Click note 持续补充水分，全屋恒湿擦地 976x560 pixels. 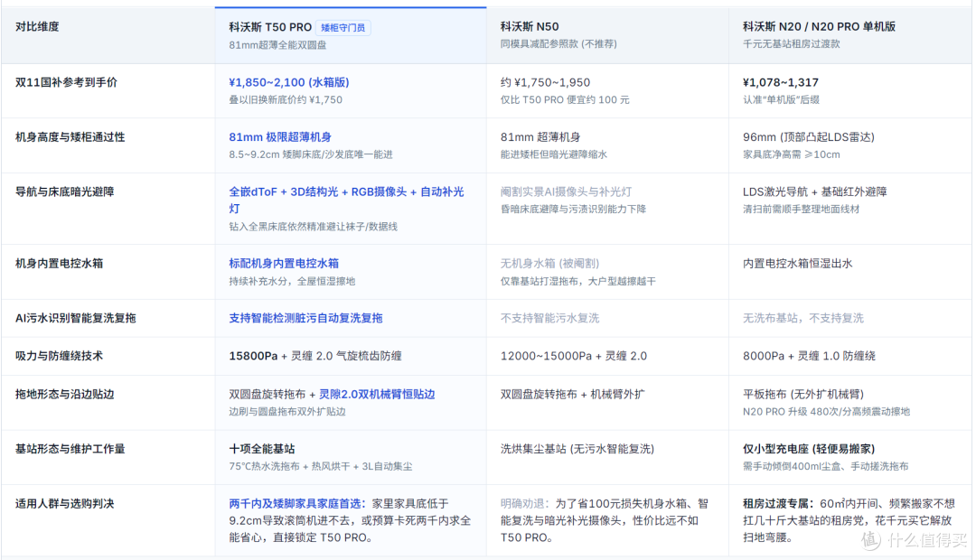coord(292,281)
